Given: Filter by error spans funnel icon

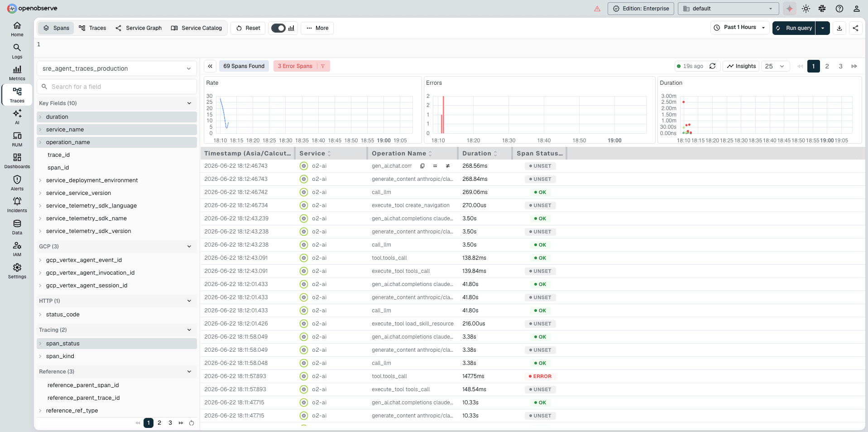Looking at the screenshot, I should point(323,66).
